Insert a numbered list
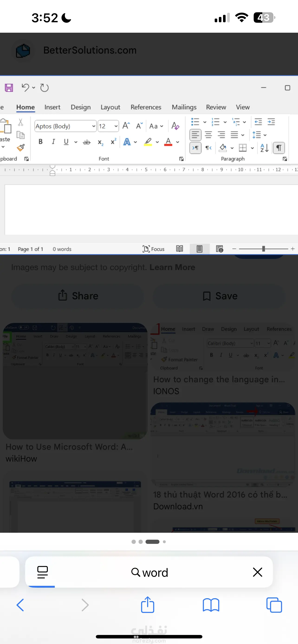The image size is (298, 644). click(215, 122)
